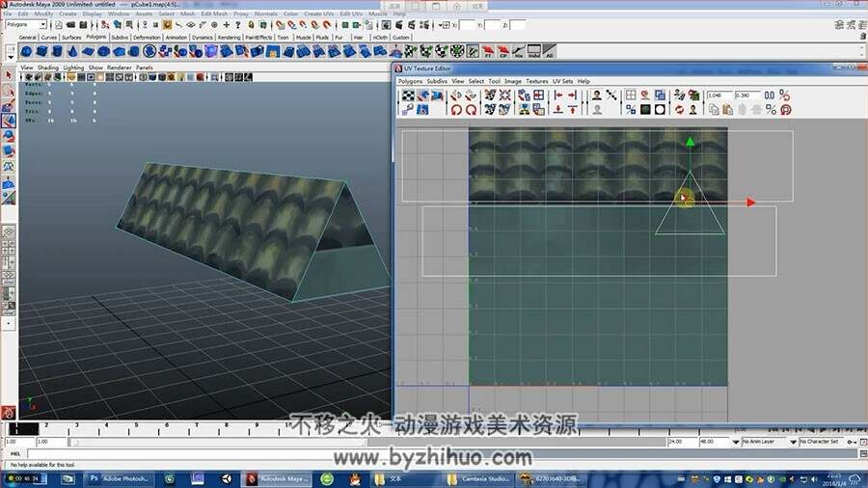Create polygon sphere from shelf
The image size is (868, 488).
(26, 51)
